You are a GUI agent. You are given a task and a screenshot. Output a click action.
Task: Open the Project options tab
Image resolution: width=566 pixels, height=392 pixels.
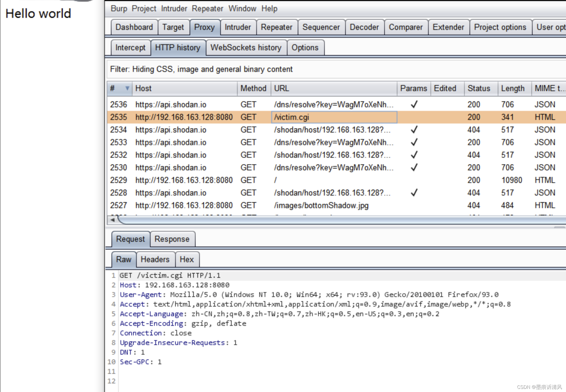pos(500,27)
